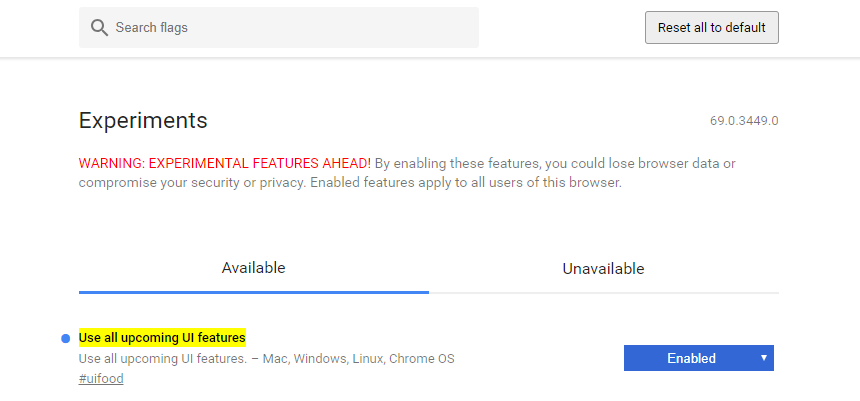
Task: Select the highlighted 'Use all upcoming UI features' title
Action: pyautogui.click(x=162, y=338)
